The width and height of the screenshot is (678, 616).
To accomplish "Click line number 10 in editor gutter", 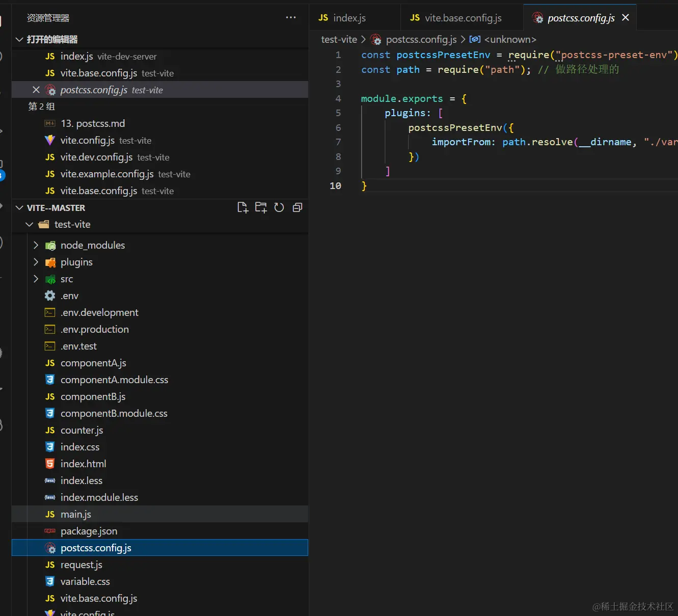I will tap(335, 185).
